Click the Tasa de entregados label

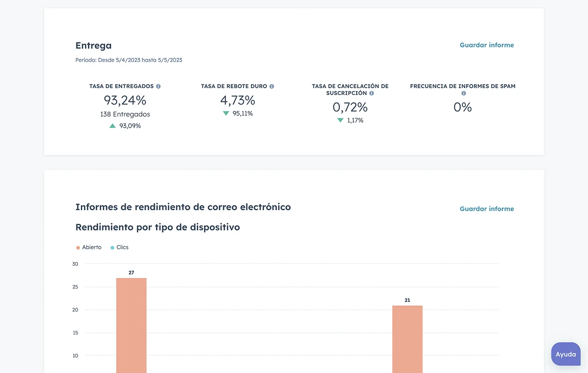[x=121, y=86]
